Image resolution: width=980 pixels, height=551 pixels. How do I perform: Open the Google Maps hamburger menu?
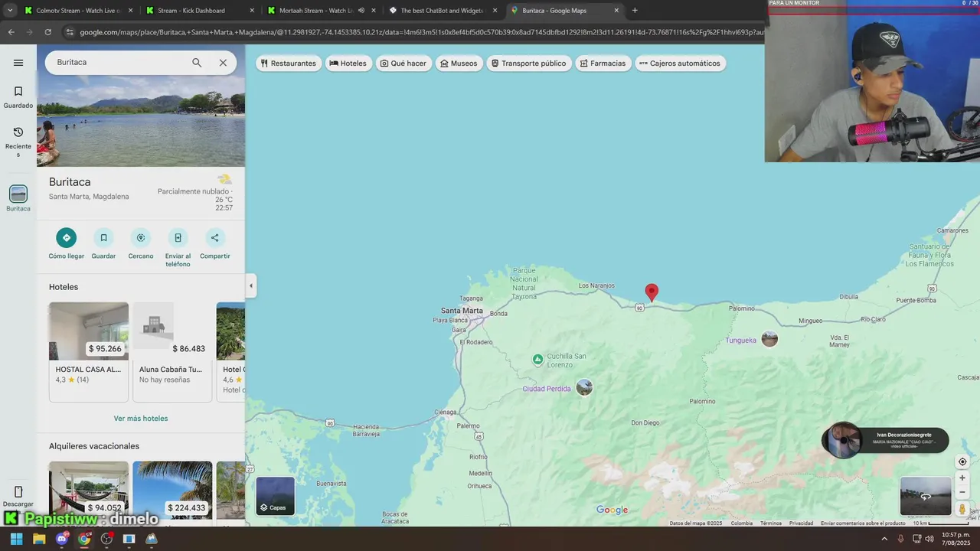click(x=18, y=63)
